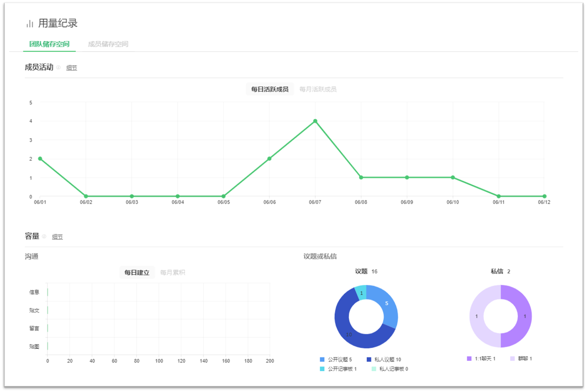Open the 细节 link beside 成员活动
The image size is (587, 392).
(72, 68)
